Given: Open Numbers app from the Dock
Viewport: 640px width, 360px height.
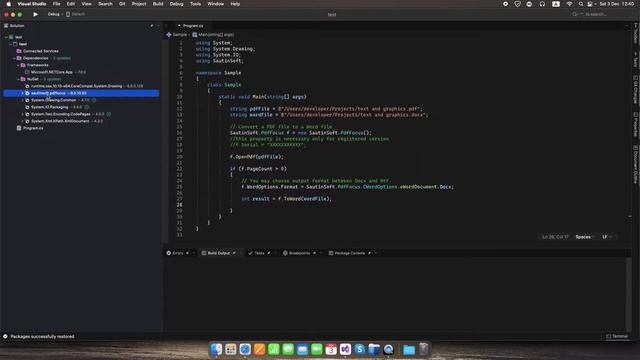Looking at the screenshot, I should point(273,349).
